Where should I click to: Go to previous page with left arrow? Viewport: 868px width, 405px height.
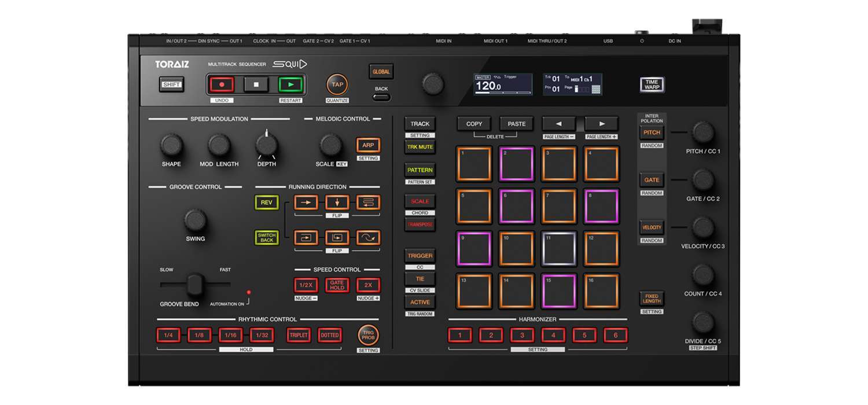click(558, 124)
